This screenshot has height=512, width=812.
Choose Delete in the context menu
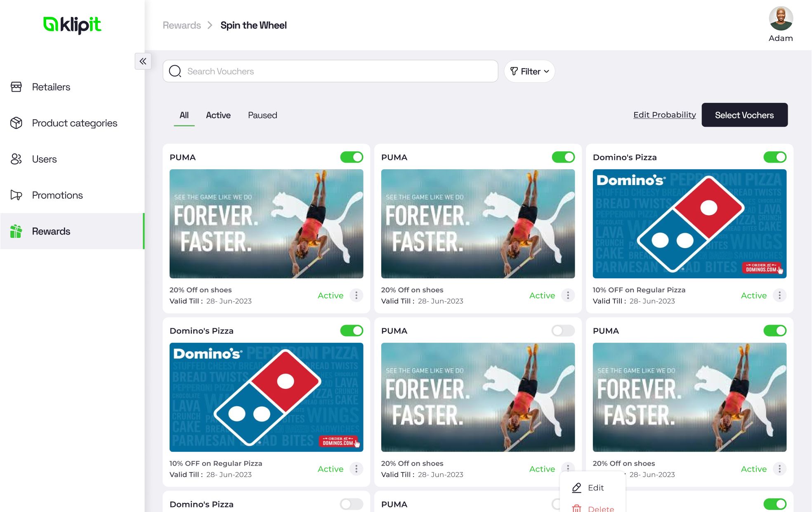[x=592, y=508]
